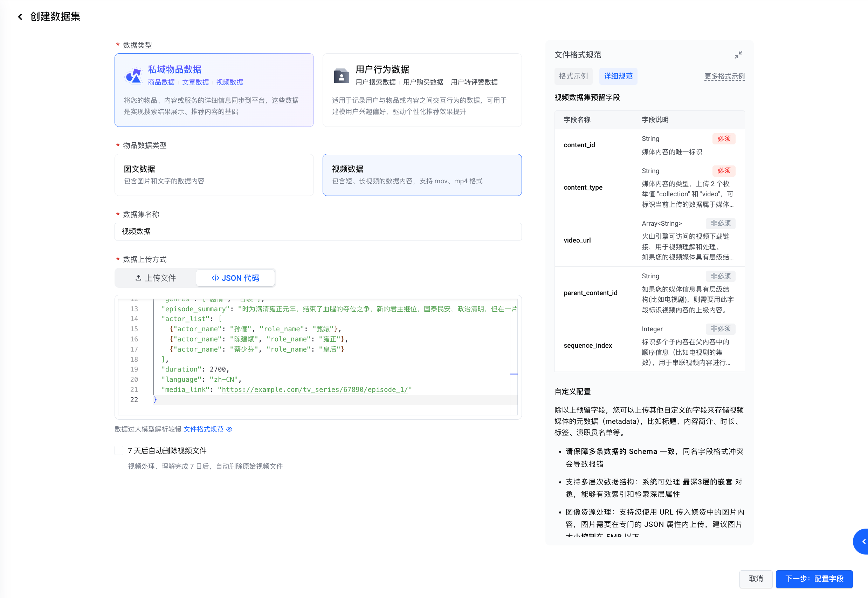Select the 视频数据 item type card
The image size is (868, 598).
pyautogui.click(x=422, y=175)
